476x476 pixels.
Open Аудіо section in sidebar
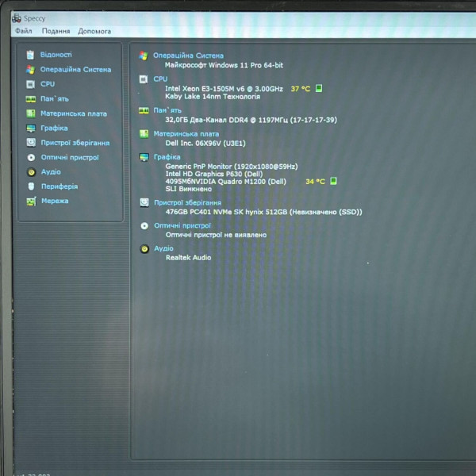(51, 172)
